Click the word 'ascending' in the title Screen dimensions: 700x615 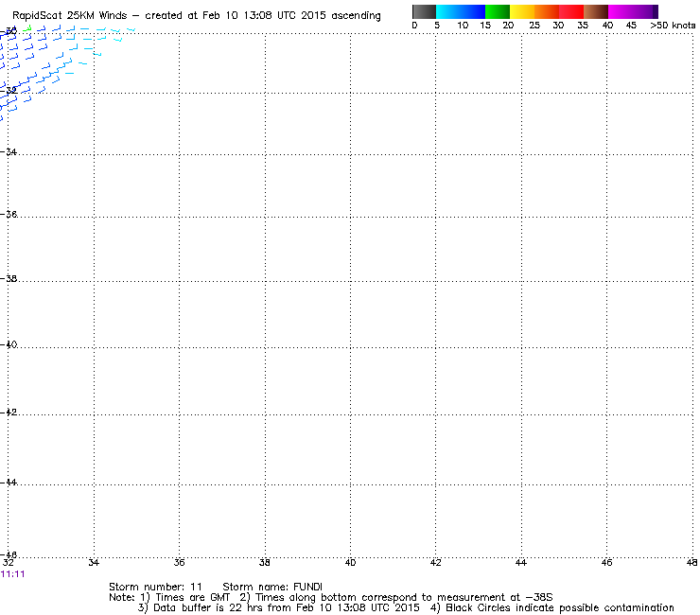pos(356,16)
